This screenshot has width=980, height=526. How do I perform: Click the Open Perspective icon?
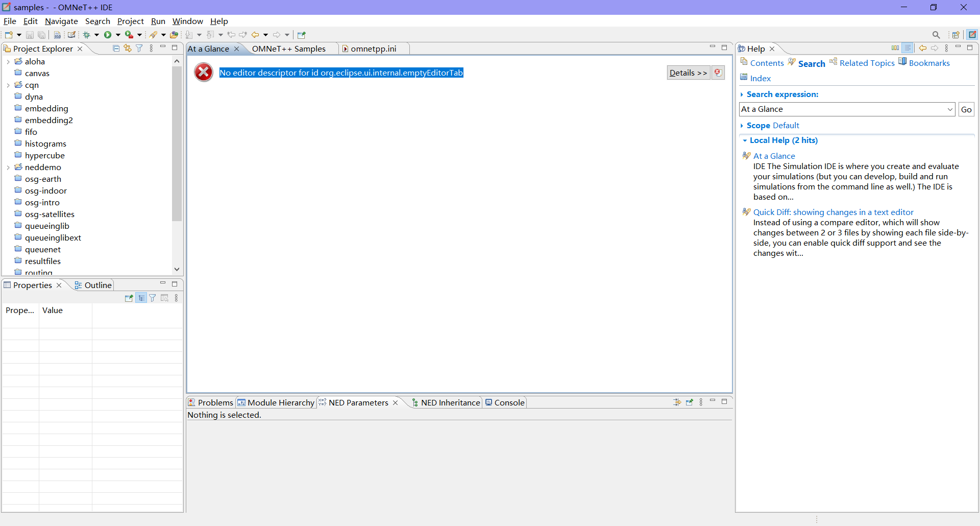tap(956, 35)
